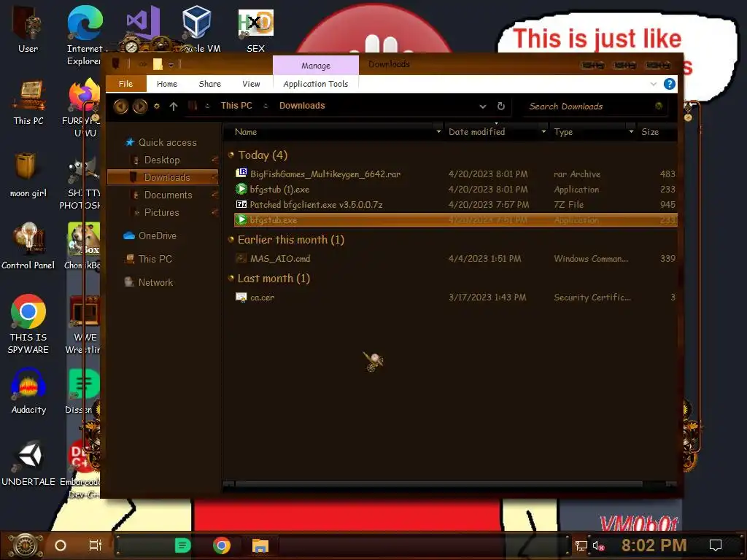The width and height of the screenshot is (747, 560).
Task: Open Chrome shortcut labeled THIS IS SPYWARE
Action: pos(28,324)
